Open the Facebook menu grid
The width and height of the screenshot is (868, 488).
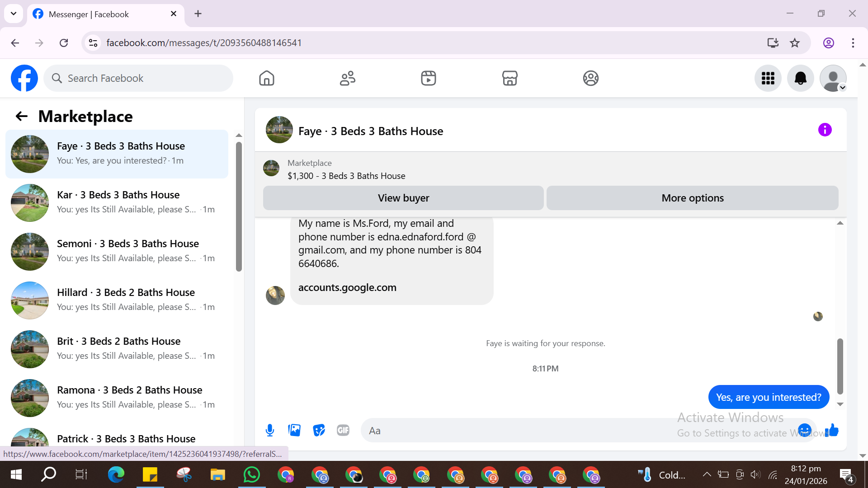(768, 78)
